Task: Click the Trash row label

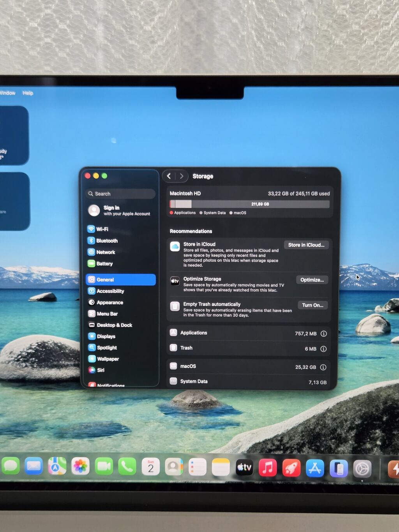Action: [x=186, y=348]
